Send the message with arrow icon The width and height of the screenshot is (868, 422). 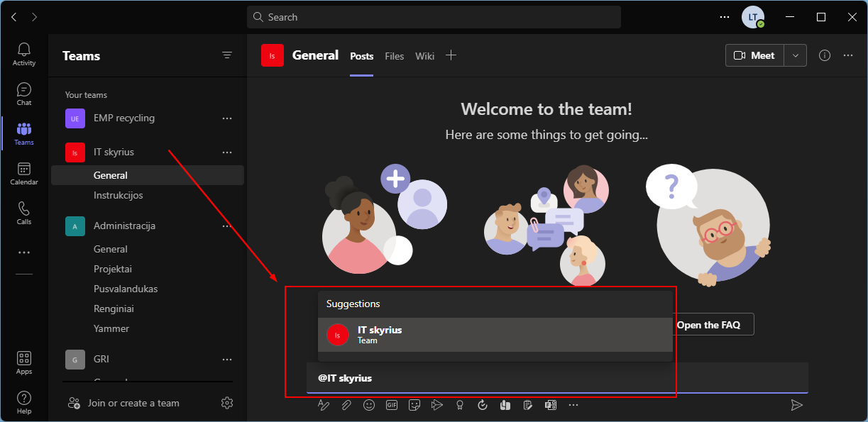point(797,405)
